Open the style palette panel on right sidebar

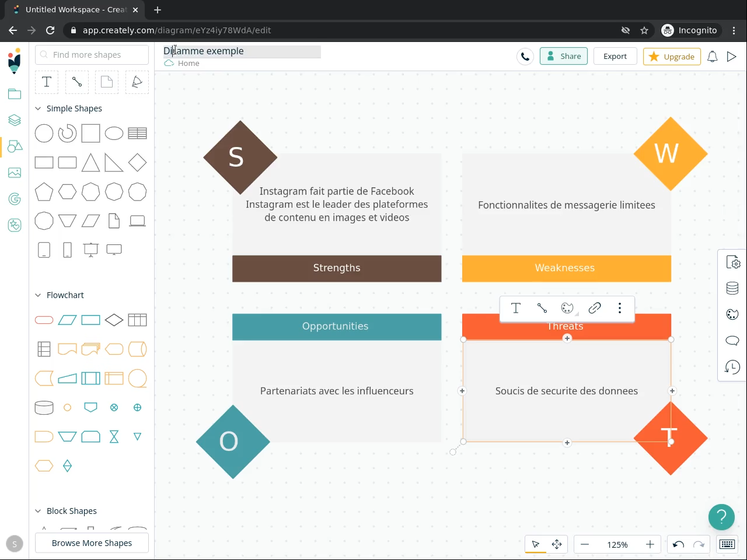732,314
